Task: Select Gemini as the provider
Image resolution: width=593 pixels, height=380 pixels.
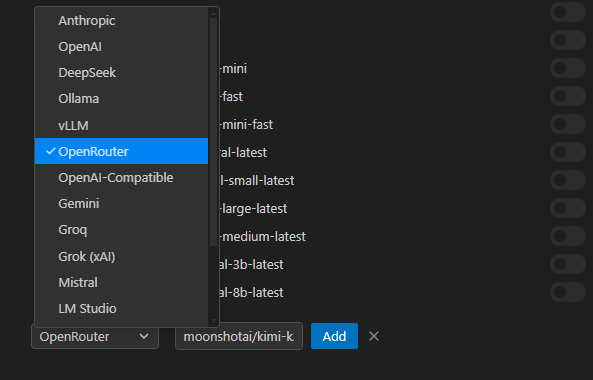Action: tap(121, 203)
